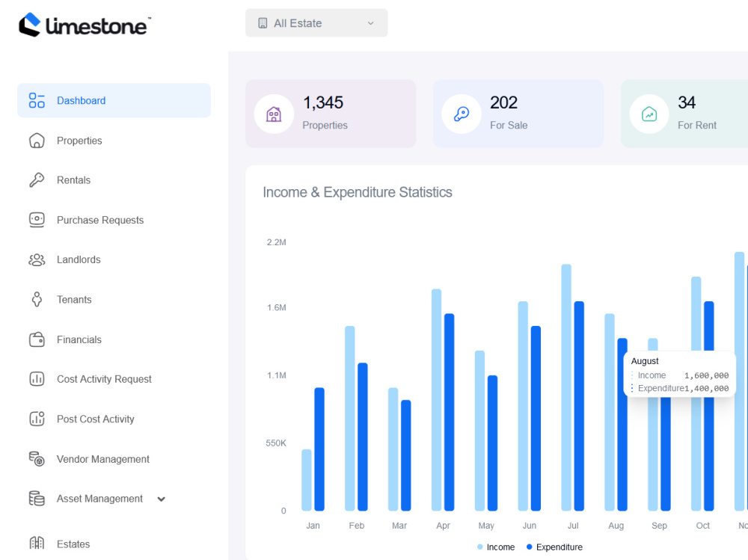
Task: Click the light blue Income legend dot
Action: tap(480, 547)
